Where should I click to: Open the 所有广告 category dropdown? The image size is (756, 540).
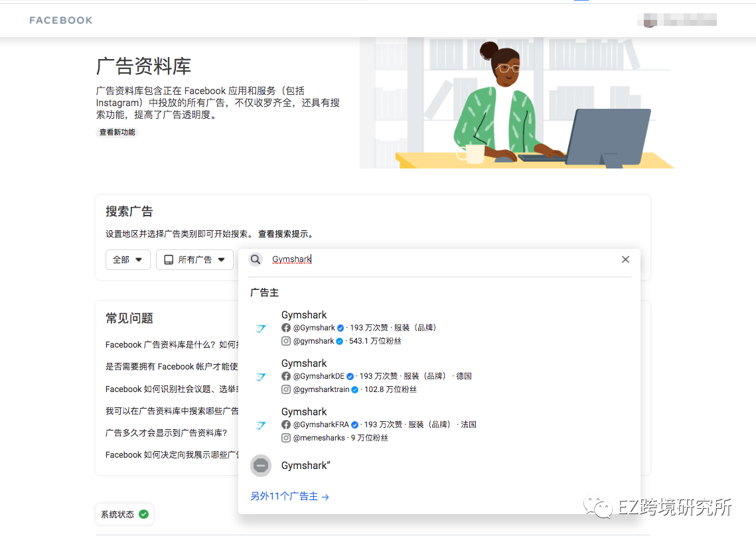click(194, 259)
